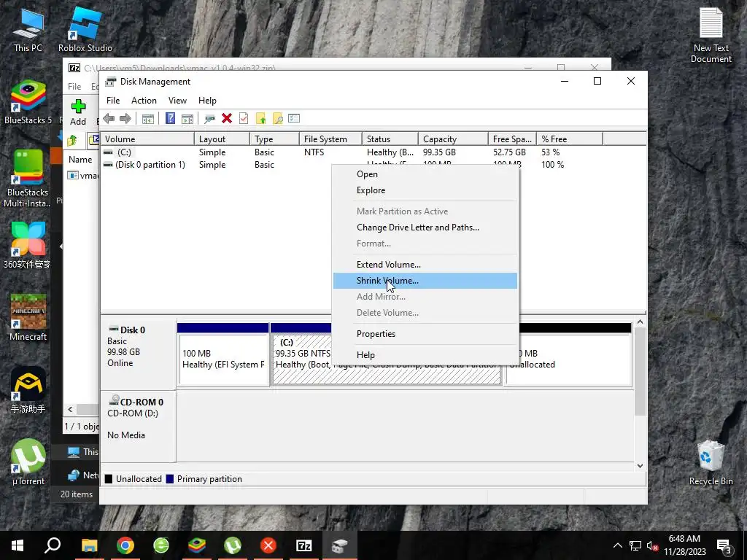Open the blue question mark Help toolbar icon
This screenshot has width=747, height=560.
(x=170, y=119)
